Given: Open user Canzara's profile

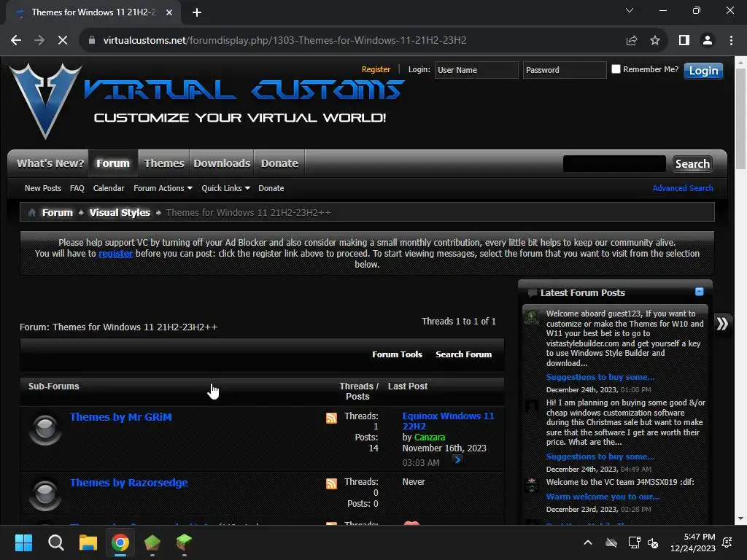Looking at the screenshot, I should point(430,437).
